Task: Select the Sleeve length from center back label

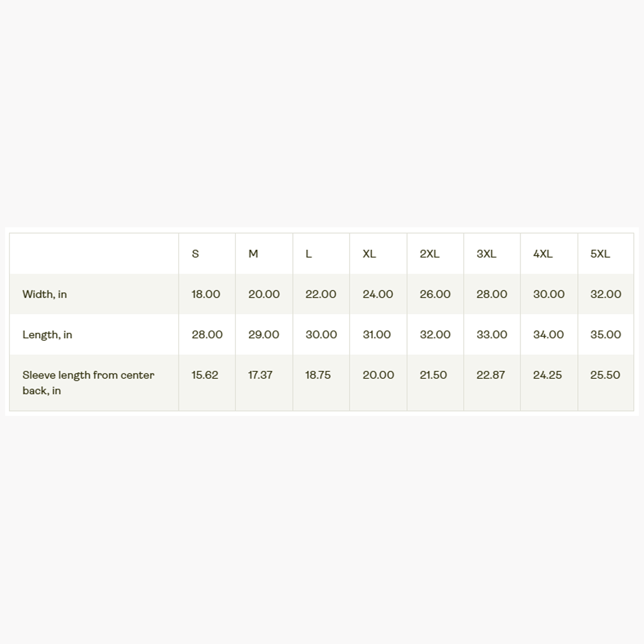Action: [x=88, y=383]
